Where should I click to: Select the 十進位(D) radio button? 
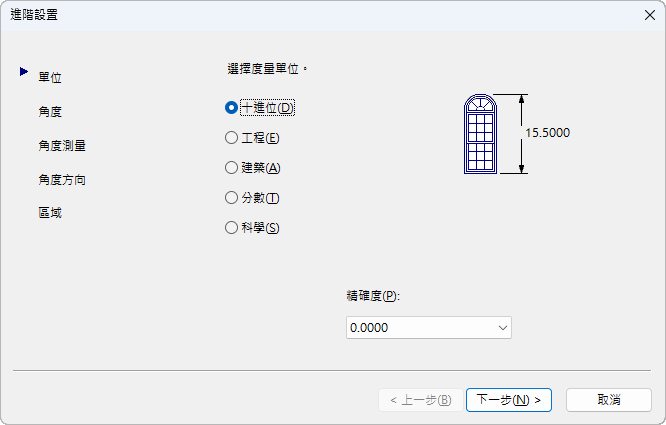coord(232,107)
